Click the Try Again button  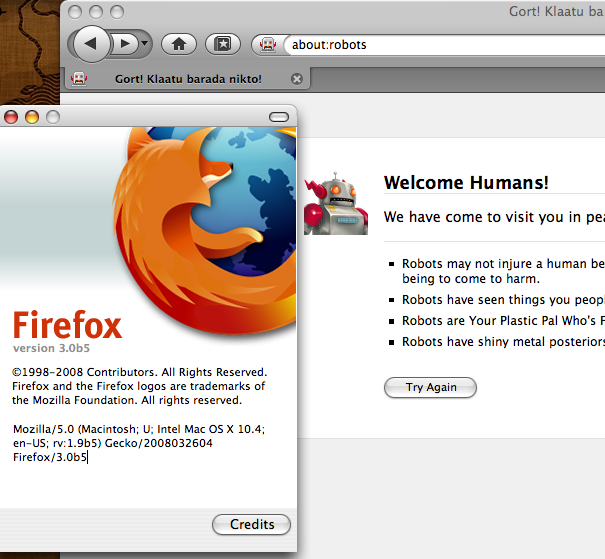tap(430, 387)
